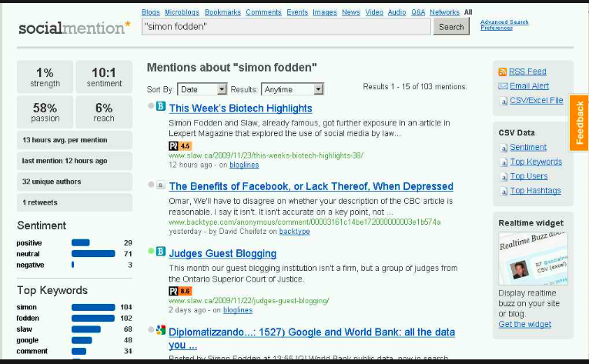This screenshot has width=589, height=364.
Task: Click the grey sentiment dot for Biotech Highlights
Action: point(151,106)
